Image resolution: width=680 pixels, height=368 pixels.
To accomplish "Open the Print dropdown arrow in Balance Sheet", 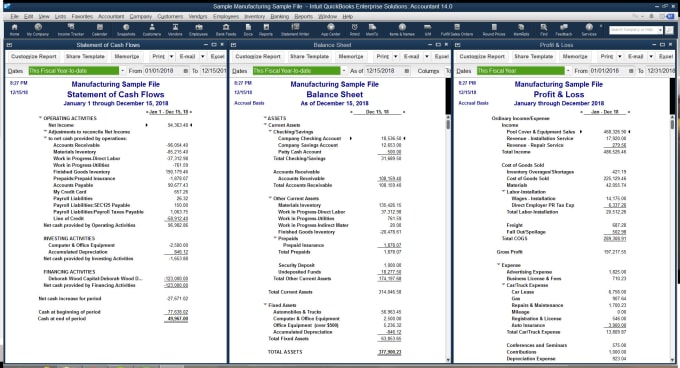I will pyautogui.click(x=396, y=57).
